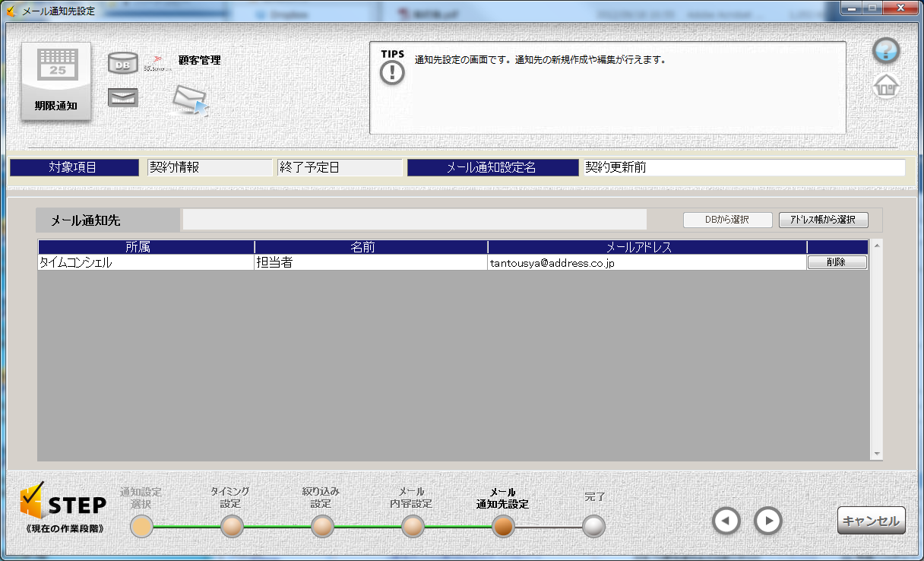Click the previous step arrow button
This screenshot has height=561, width=924.
(726, 521)
